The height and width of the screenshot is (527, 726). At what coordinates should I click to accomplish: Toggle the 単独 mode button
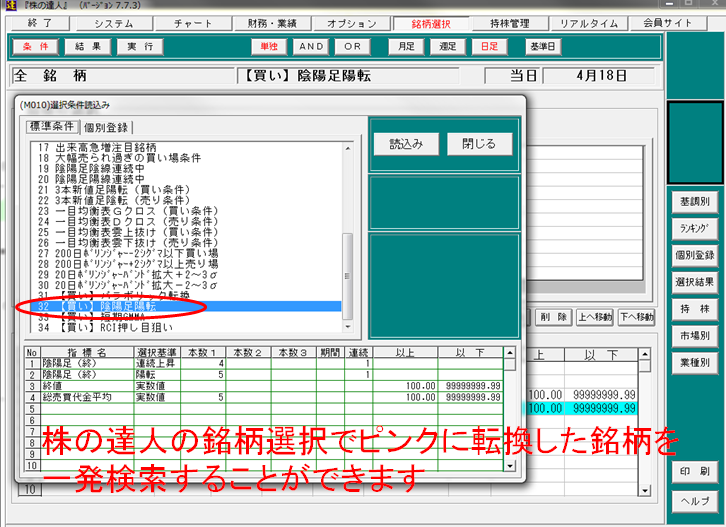click(269, 46)
